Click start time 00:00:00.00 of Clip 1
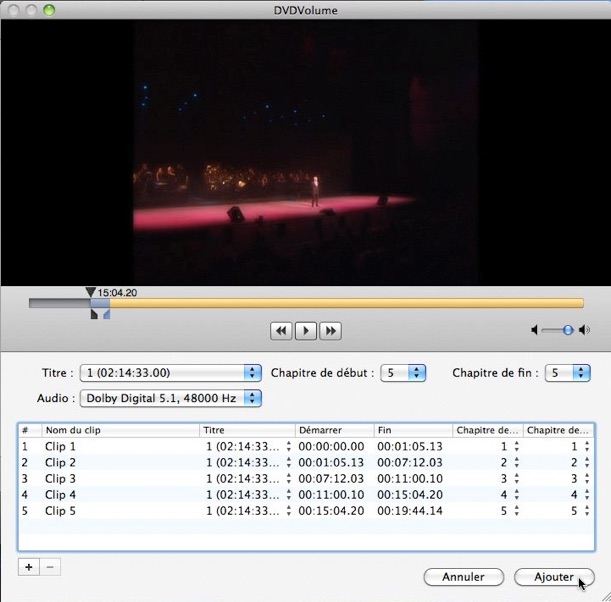Screen dimensions: 611x602 (331, 447)
